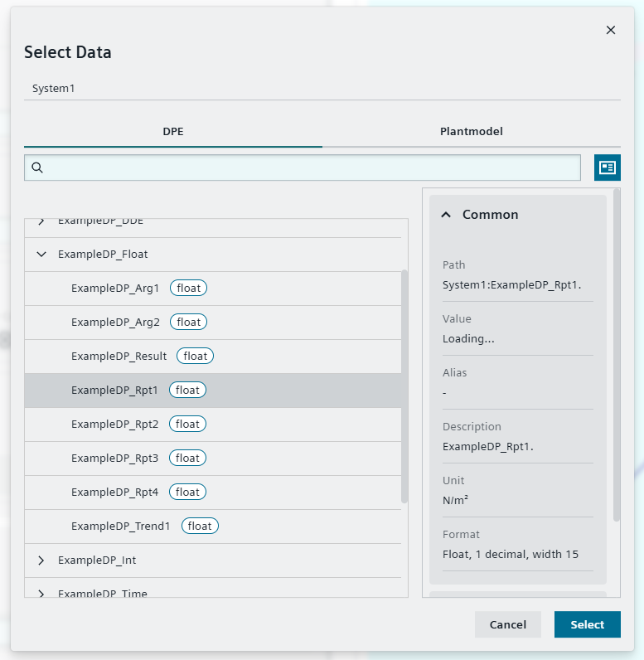Expand the ExampleDP_Time tree node
This screenshot has height=660, width=644.
(41, 593)
